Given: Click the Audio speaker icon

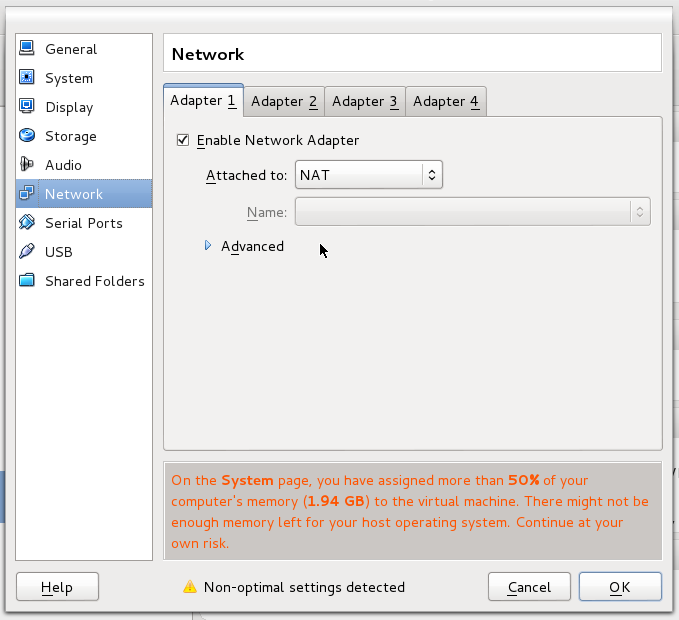Looking at the screenshot, I should (x=26, y=164).
